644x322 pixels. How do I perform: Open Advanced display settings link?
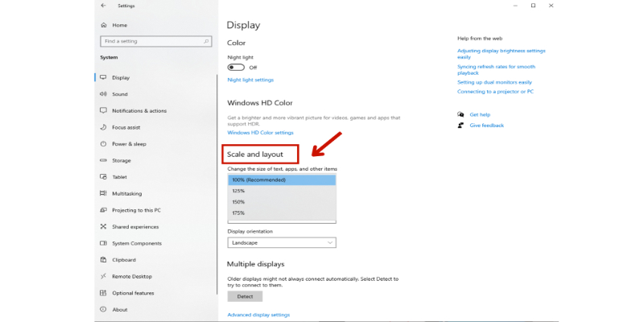[258, 315]
